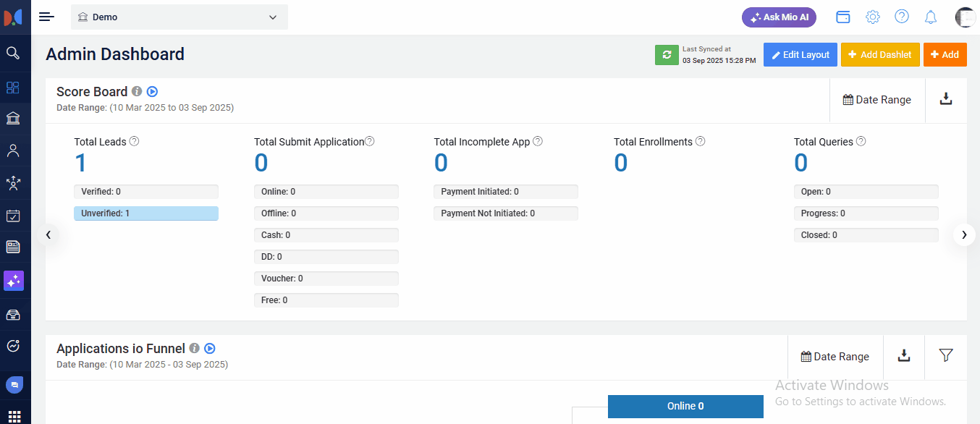The height and width of the screenshot is (424, 980).
Task: Click the search icon in left sidebar
Action: point(13,53)
